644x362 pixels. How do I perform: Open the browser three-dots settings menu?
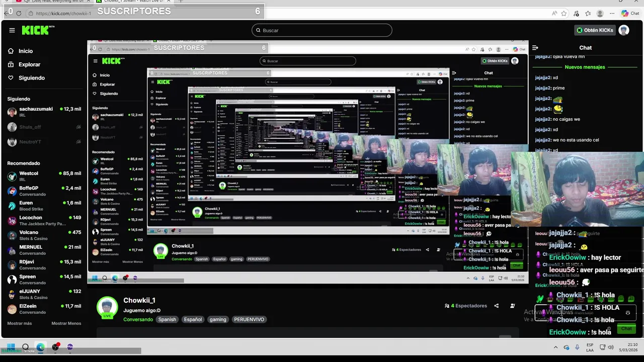[x=612, y=14]
